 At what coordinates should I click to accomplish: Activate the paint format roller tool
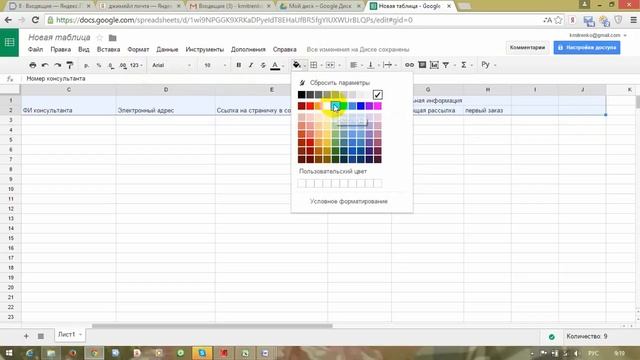(x=70, y=65)
